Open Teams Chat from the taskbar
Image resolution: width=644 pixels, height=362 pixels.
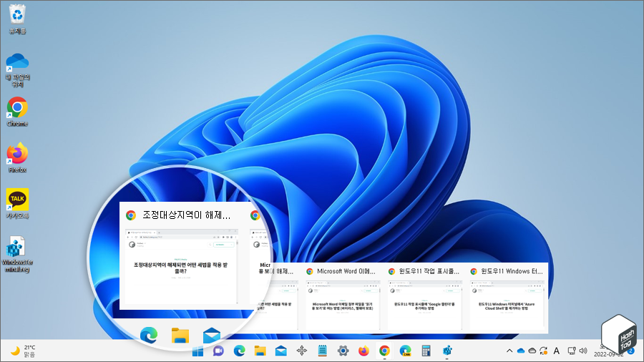click(x=218, y=351)
